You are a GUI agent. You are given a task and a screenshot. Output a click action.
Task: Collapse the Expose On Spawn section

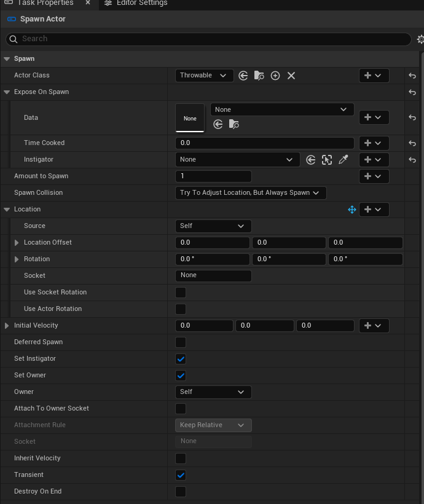[x=7, y=92]
